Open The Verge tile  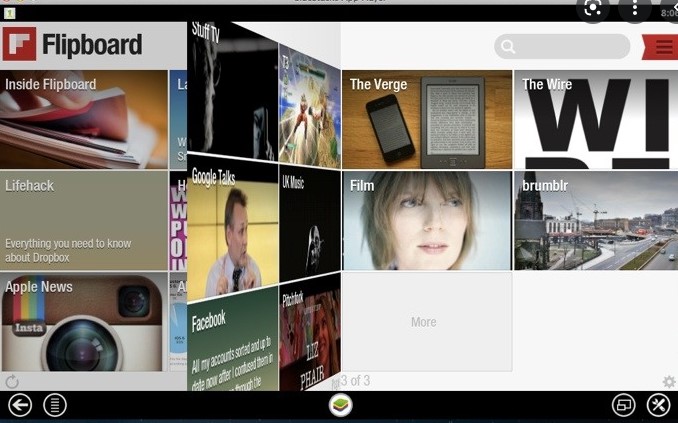tap(427, 119)
